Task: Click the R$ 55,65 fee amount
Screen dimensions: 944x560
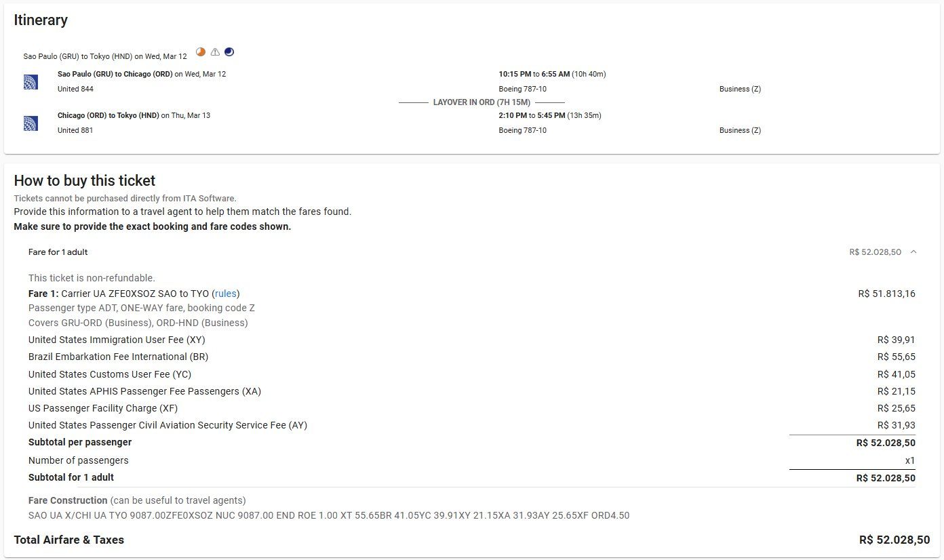Action: click(896, 357)
